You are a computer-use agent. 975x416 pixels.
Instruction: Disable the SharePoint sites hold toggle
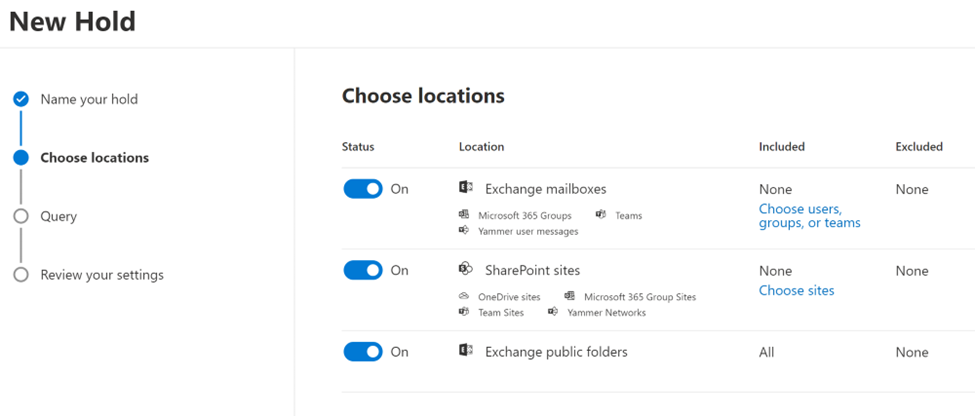(363, 270)
